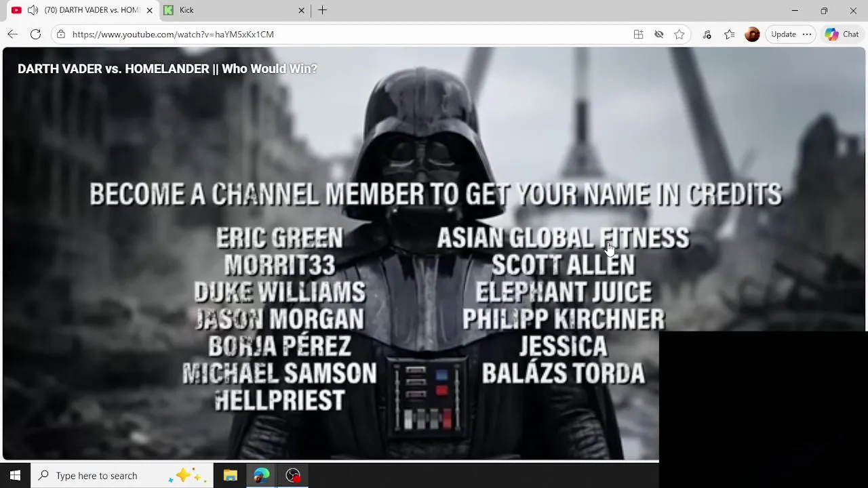The height and width of the screenshot is (488, 868).
Task: Click the video title DARTH VADER vs. HOMELANDER
Action: click(167, 68)
